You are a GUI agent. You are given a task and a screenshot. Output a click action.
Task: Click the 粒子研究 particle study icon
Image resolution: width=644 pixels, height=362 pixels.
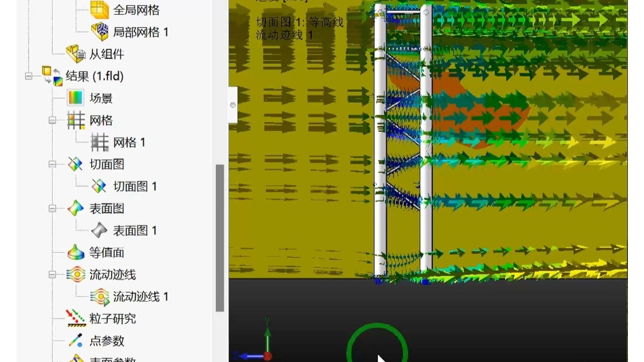coord(76,318)
